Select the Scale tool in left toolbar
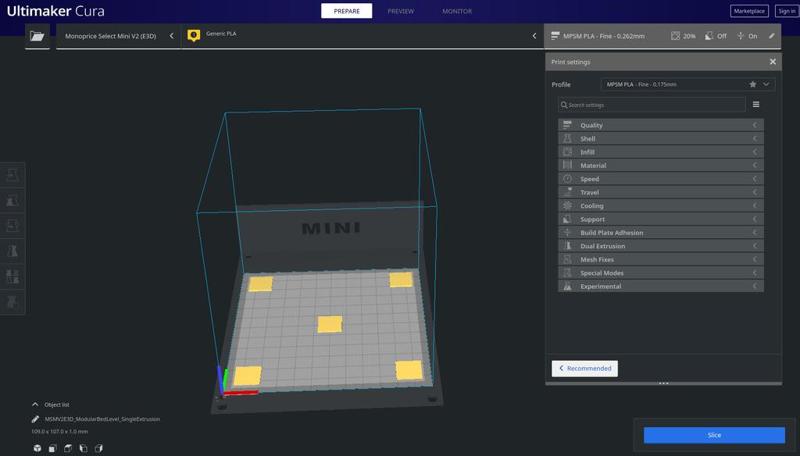The image size is (800, 456). point(12,200)
